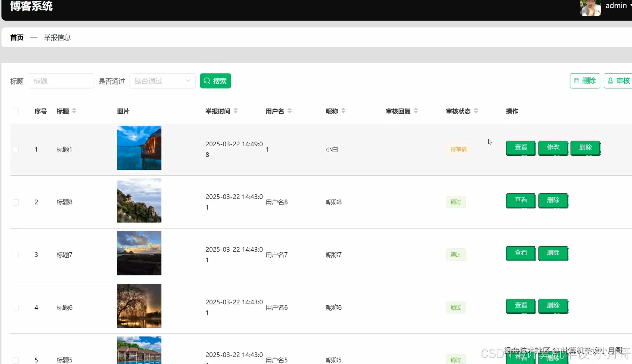This screenshot has height=364, width=632.
Task: Click into the 标题 search input field
Action: pos(61,81)
